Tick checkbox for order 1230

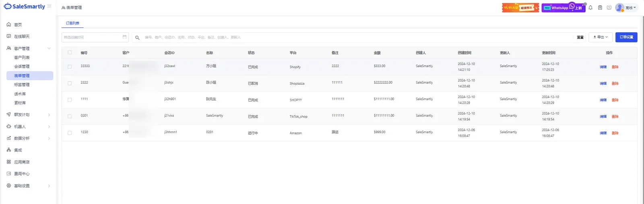(x=70, y=133)
